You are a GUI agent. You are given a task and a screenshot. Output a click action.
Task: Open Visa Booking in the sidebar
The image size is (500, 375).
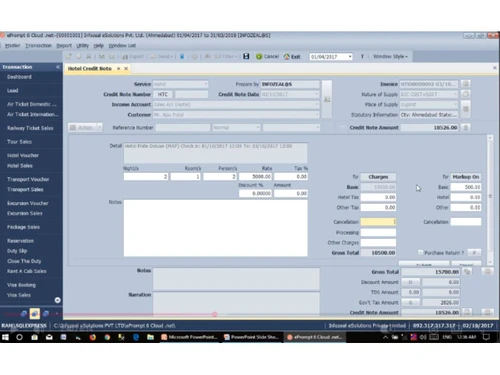pos(21,285)
